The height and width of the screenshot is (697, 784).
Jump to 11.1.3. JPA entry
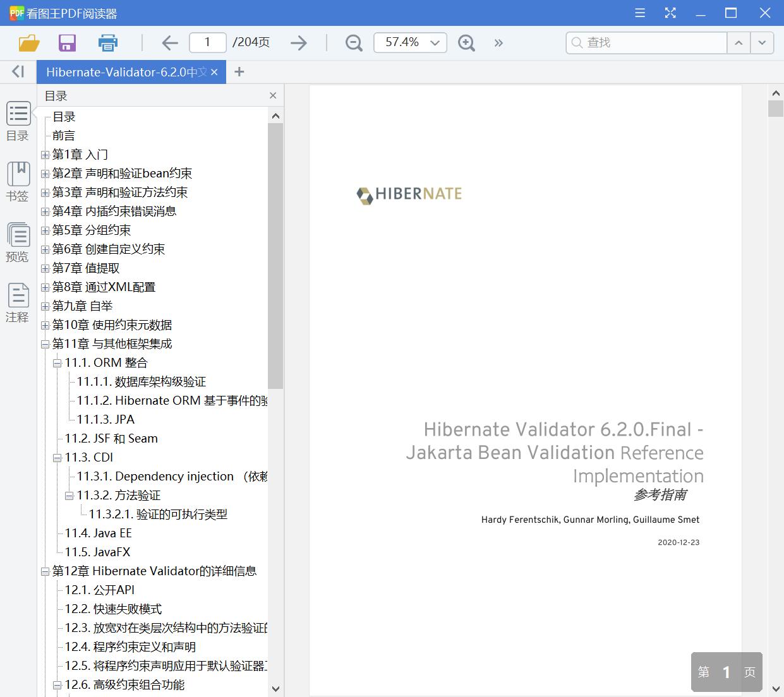coord(106,420)
